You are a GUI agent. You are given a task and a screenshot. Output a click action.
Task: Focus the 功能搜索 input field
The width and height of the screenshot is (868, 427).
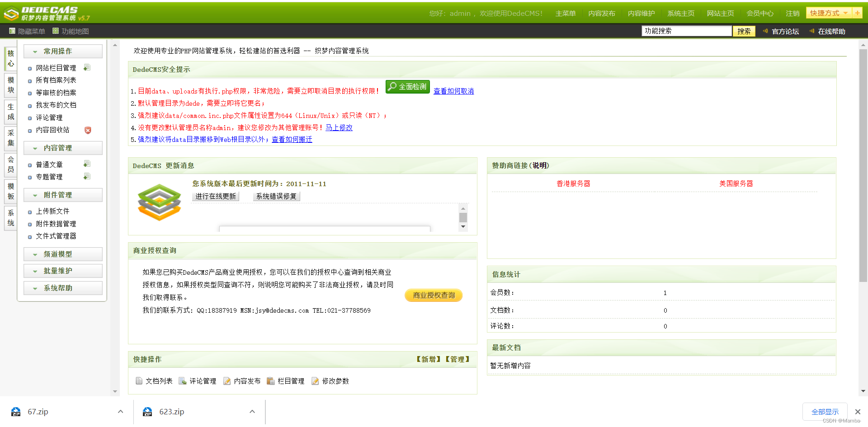tap(687, 31)
